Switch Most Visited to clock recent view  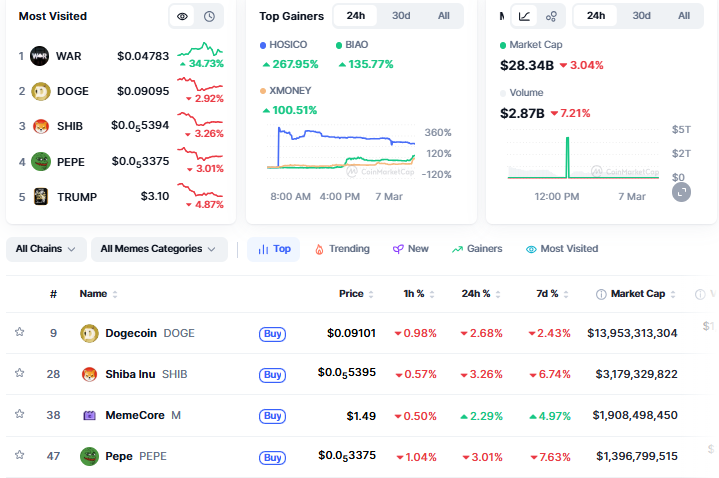(x=209, y=16)
